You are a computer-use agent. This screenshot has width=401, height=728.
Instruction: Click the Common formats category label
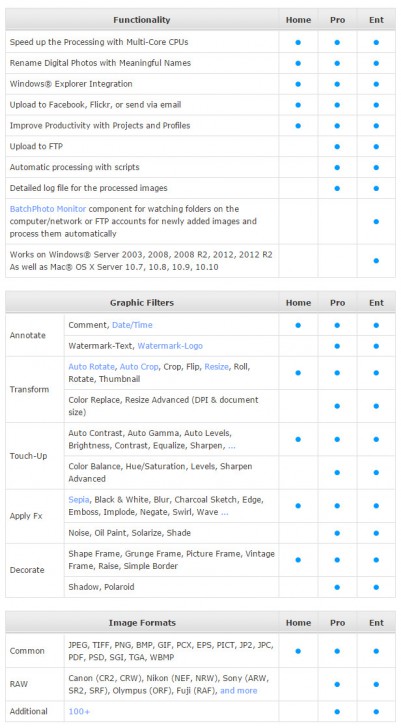coord(27,651)
